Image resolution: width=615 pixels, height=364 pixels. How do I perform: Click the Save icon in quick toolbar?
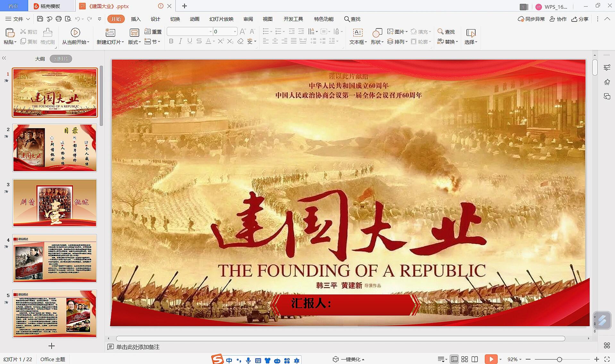point(40,19)
